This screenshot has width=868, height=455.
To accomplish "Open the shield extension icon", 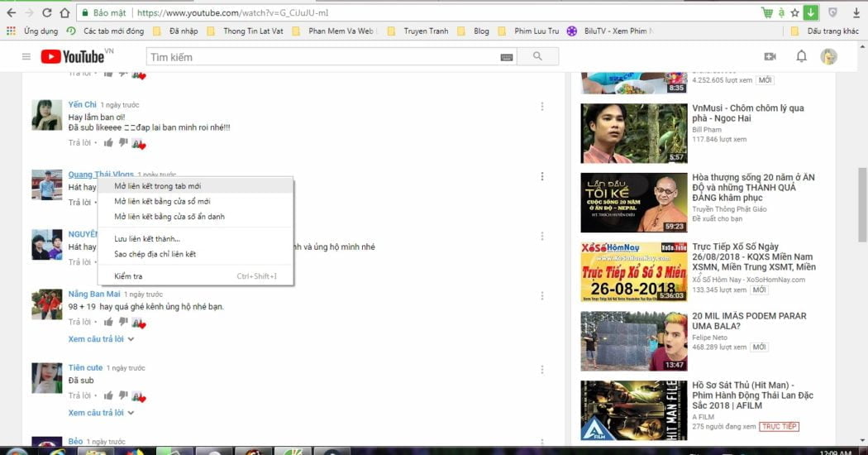I will [832, 12].
